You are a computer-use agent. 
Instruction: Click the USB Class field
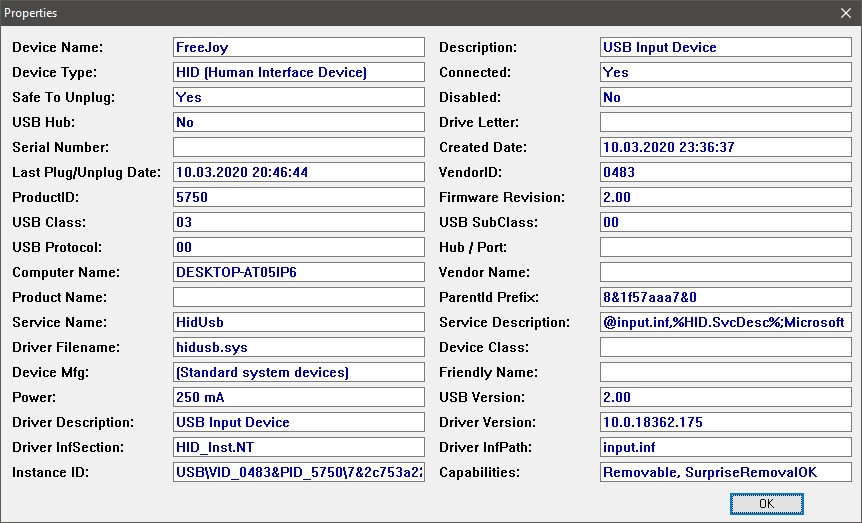299,222
